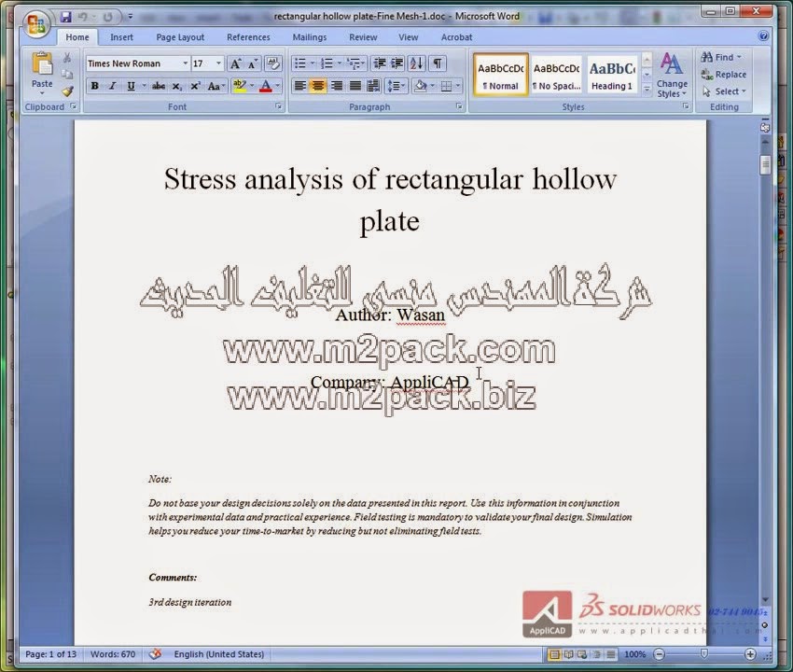The height and width of the screenshot is (672, 793).
Task: Zoom out with the minus button
Action: point(659,654)
